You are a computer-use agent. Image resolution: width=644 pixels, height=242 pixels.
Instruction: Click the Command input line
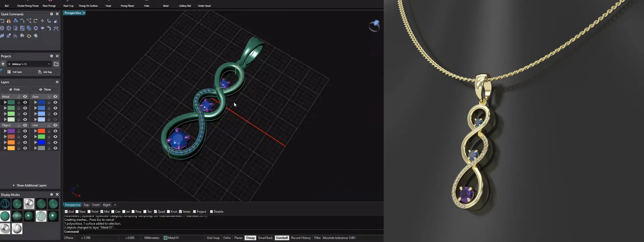[x=223, y=232]
